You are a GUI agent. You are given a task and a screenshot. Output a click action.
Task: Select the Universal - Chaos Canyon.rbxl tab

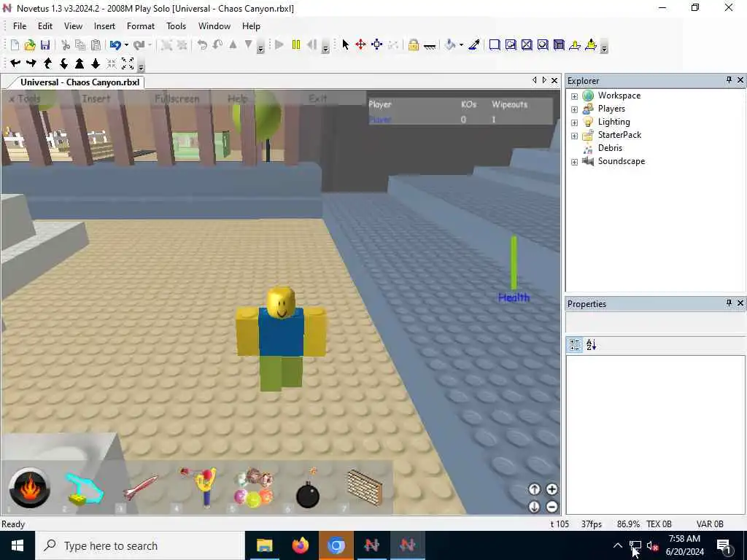(80, 82)
